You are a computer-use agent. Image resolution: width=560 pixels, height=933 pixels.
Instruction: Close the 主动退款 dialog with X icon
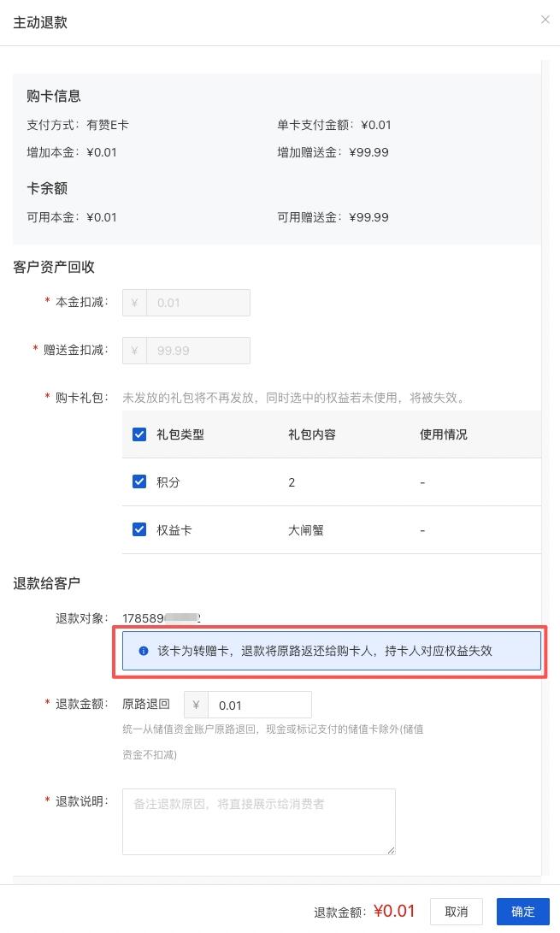(x=545, y=20)
